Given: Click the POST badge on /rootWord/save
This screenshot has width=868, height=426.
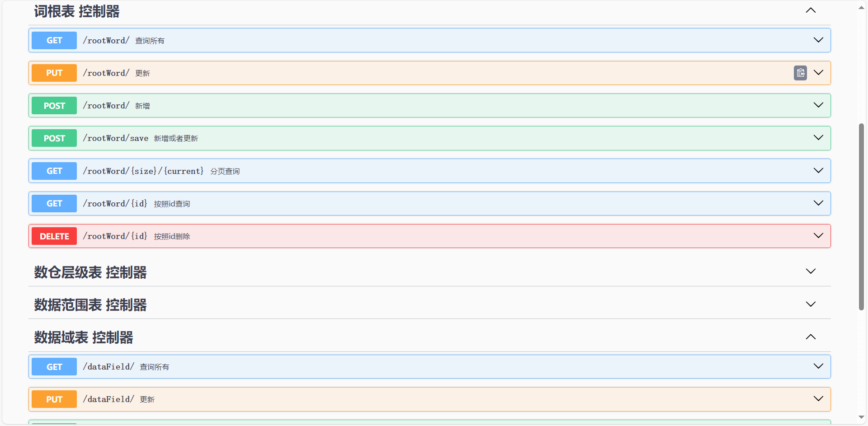Looking at the screenshot, I should [54, 138].
